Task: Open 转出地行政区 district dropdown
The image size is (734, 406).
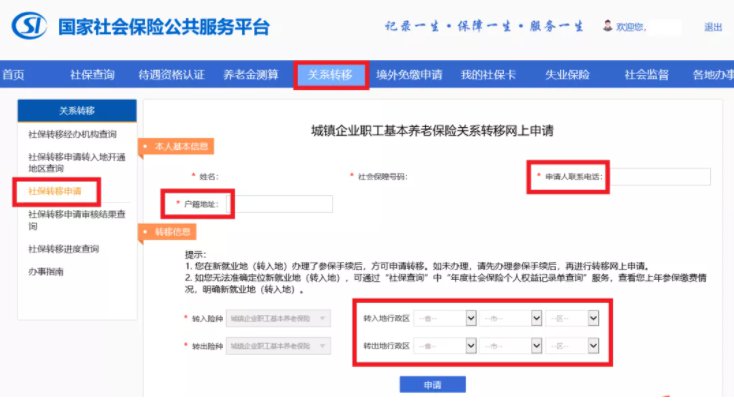Action: [x=573, y=346]
